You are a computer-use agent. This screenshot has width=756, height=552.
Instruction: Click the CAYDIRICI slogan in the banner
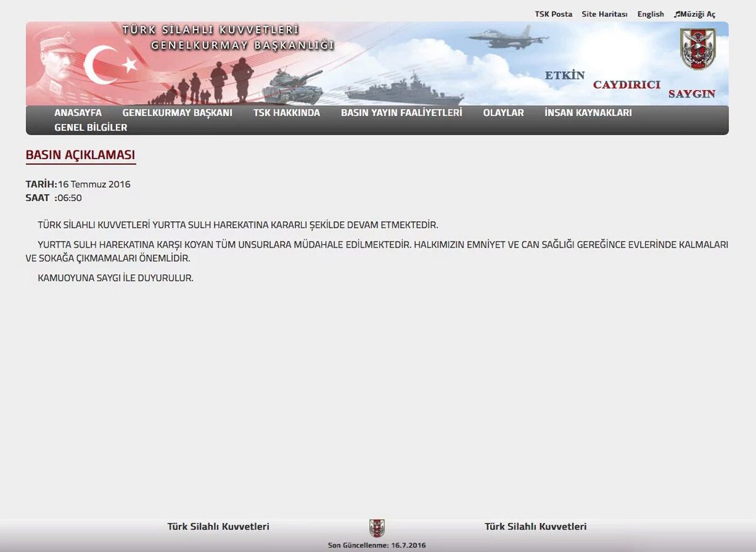[626, 84]
